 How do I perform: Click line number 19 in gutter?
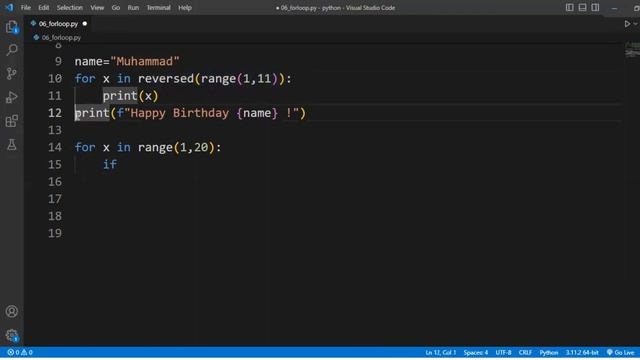[55, 233]
